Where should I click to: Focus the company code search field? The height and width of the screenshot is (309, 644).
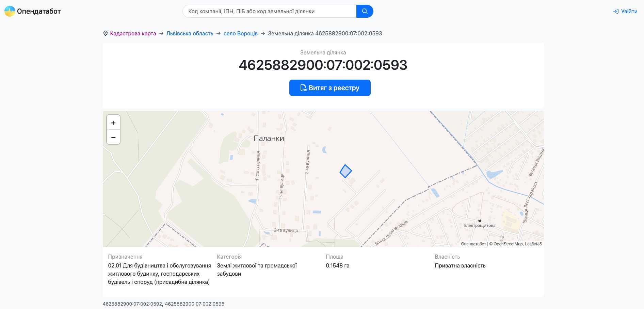pyautogui.click(x=269, y=11)
